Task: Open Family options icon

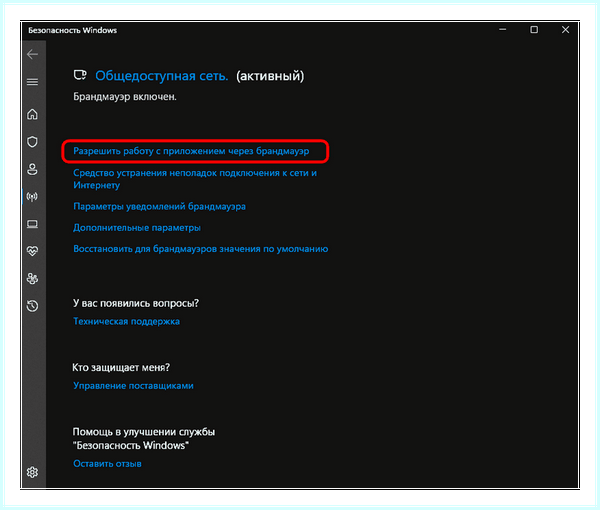Action: click(x=33, y=279)
